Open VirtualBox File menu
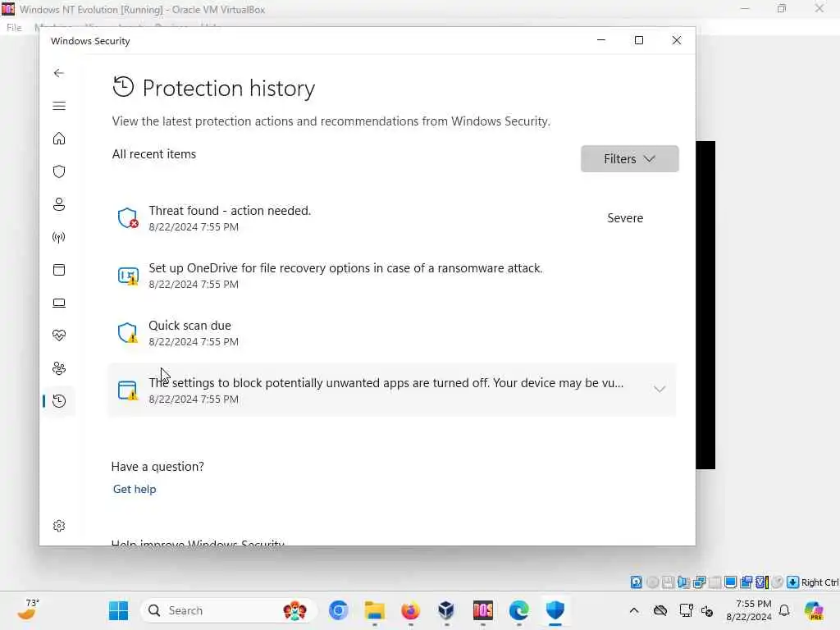The height and width of the screenshot is (630, 840). pyautogui.click(x=14, y=27)
